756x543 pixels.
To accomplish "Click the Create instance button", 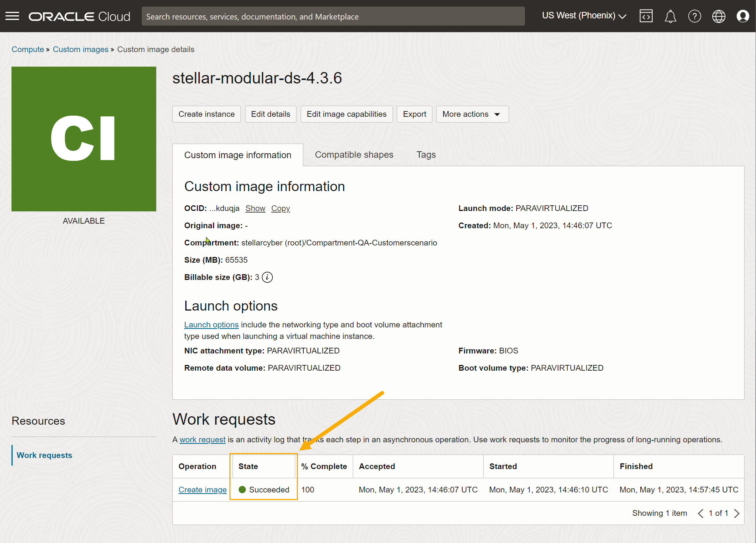I will click(x=206, y=114).
